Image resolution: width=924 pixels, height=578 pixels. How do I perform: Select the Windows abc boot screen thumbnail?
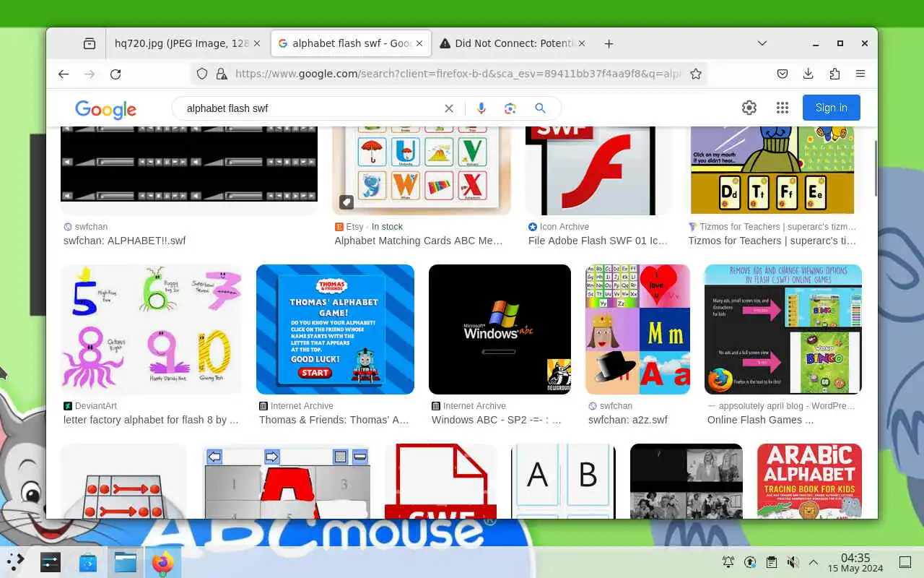[x=500, y=329]
